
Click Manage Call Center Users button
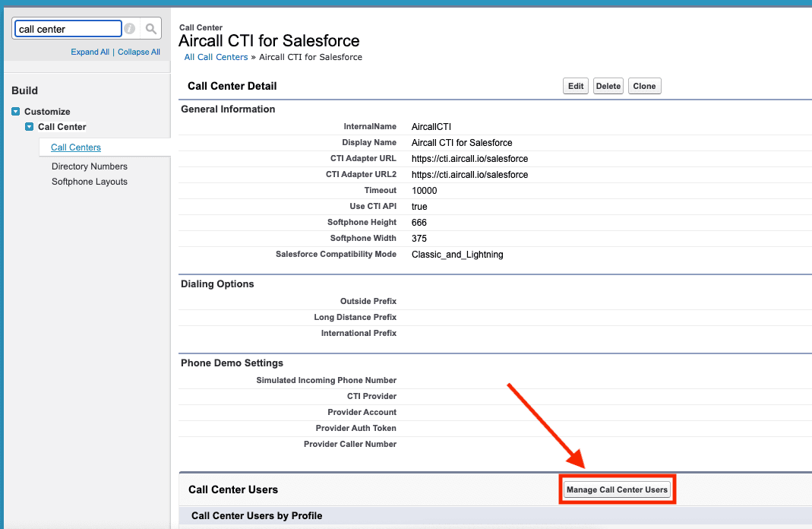617,489
